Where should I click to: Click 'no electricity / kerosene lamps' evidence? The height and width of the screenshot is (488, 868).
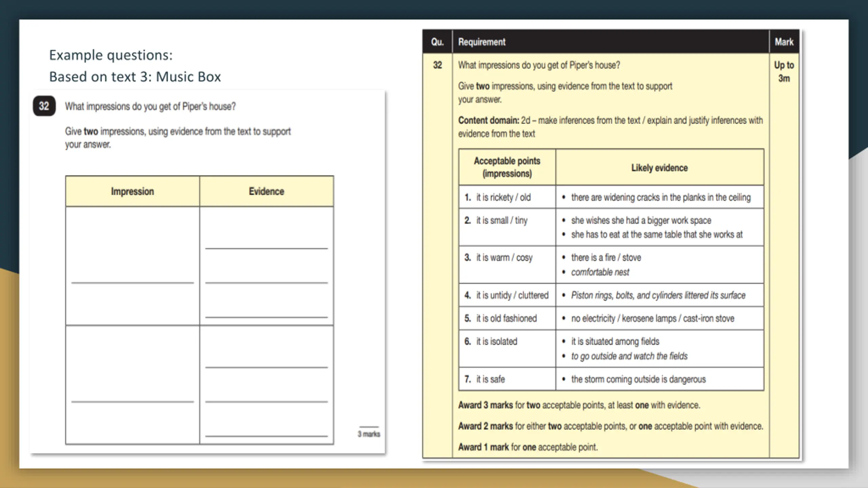pos(653,319)
